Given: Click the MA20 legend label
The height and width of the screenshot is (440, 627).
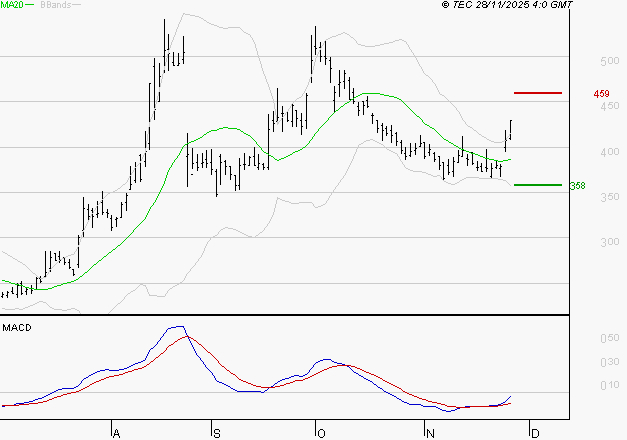Looking at the screenshot, I should [12, 5].
